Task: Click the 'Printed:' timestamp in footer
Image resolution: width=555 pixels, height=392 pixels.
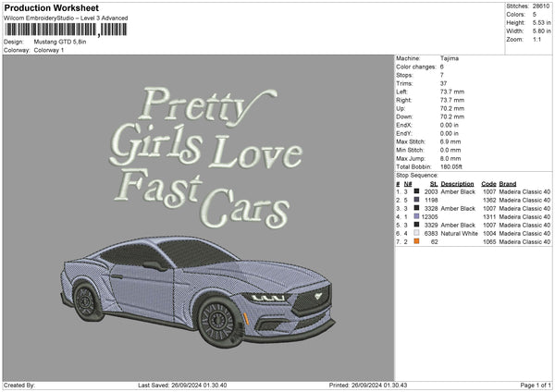Action: click(368, 386)
